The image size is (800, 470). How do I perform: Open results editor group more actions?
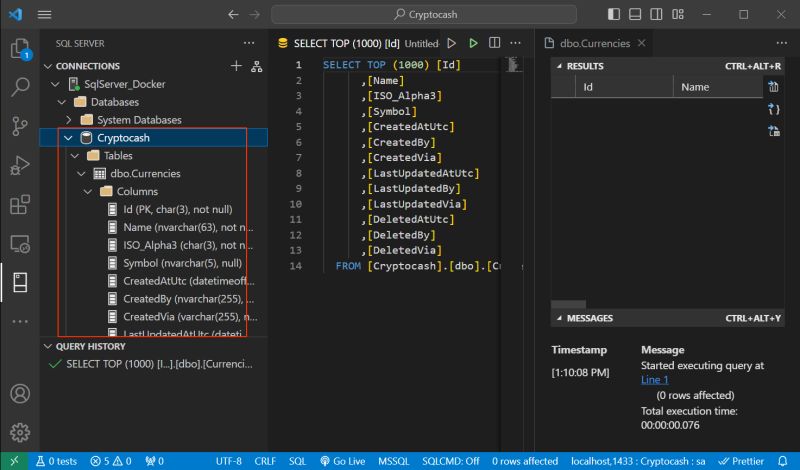point(782,43)
